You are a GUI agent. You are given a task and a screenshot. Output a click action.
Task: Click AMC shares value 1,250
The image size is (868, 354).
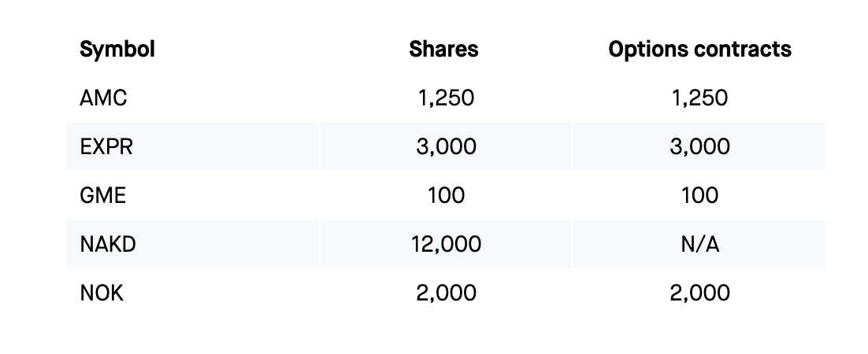pos(446,98)
